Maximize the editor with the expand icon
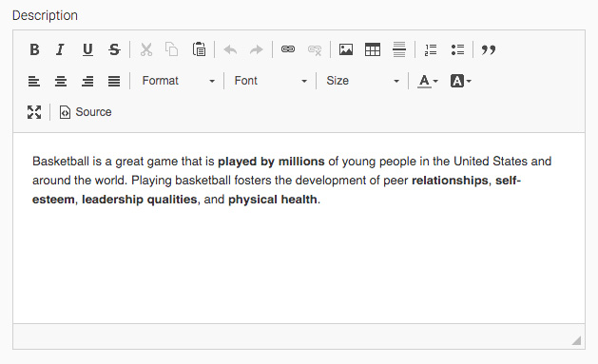The height and width of the screenshot is (364, 598). pos(34,112)
